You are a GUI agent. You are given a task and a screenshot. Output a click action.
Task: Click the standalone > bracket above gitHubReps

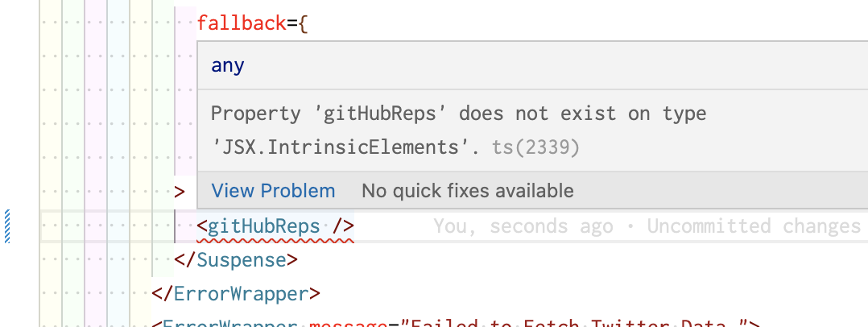tap(180, 192)
